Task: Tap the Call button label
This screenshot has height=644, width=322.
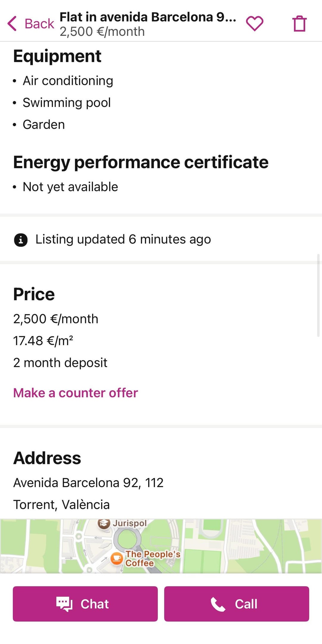Action: point(246,604)
